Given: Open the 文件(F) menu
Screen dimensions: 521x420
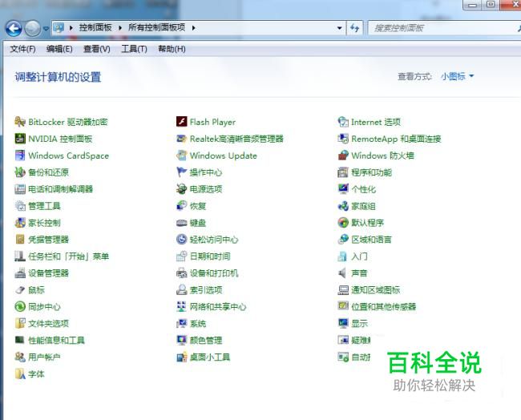Looking at the screenshot, I should [x=22, y=49].
